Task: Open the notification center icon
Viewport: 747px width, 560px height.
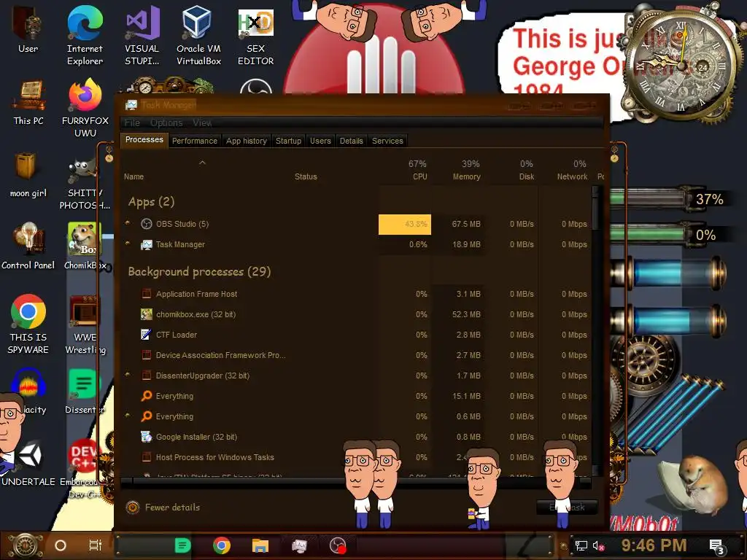Action: [x=716, y=547]
